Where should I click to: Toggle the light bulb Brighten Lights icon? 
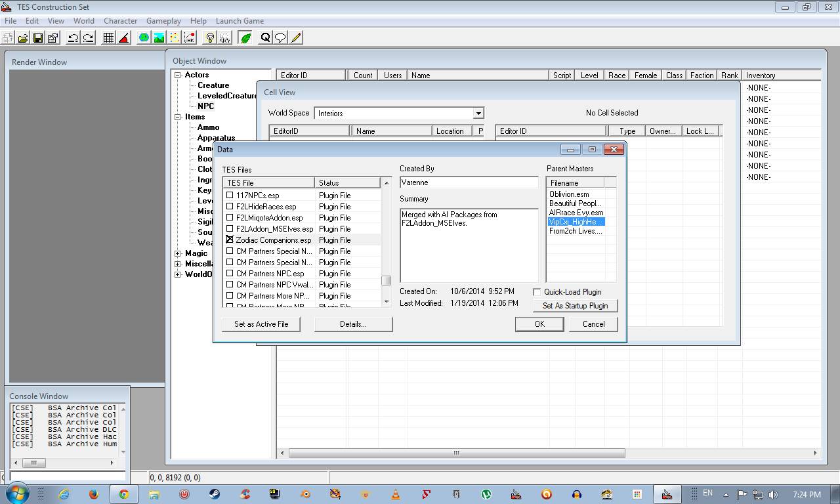[210, 38]
